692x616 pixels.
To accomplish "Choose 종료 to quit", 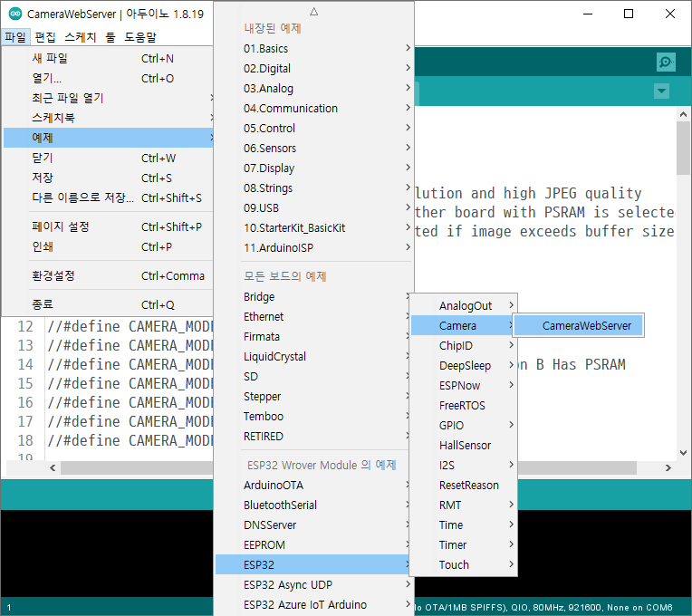I will click(108, 304).
